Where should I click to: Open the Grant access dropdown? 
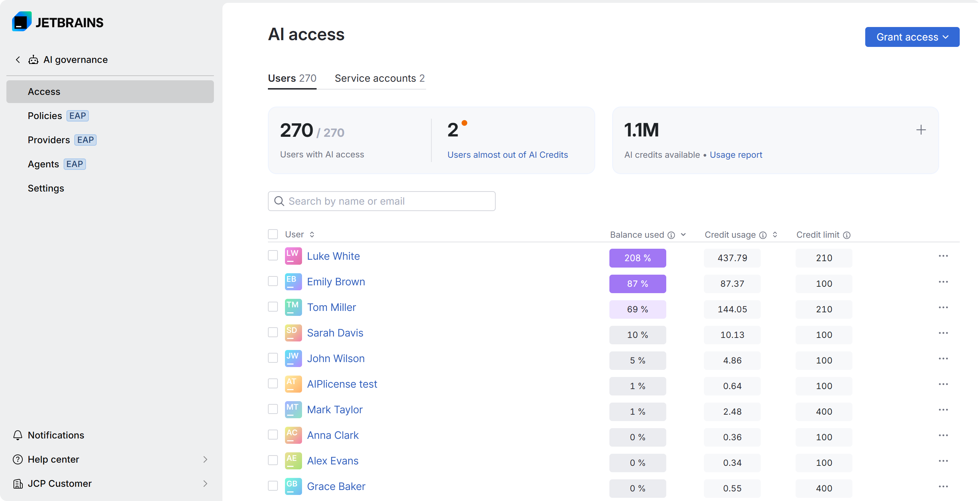coord(912,37)
